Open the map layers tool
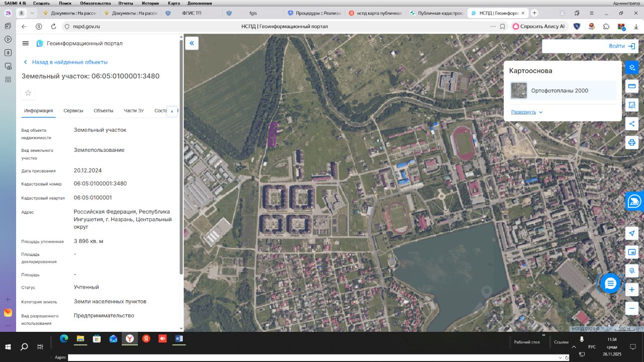Viewport: 644px width, 362px height. point(632,67)
